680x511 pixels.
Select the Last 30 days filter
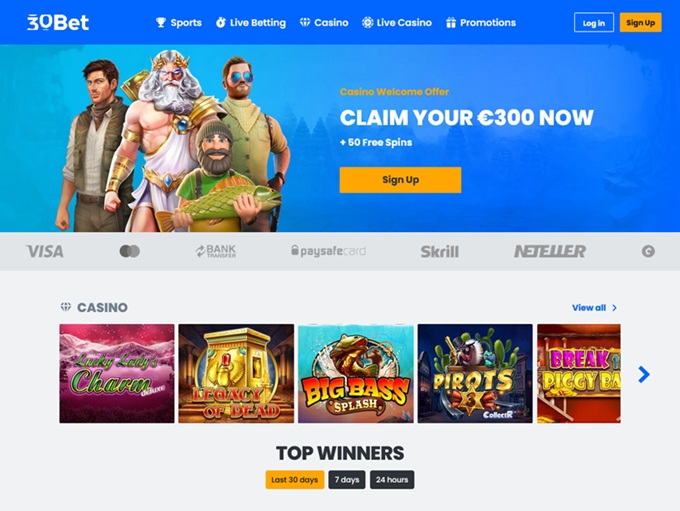click(295, 480)
